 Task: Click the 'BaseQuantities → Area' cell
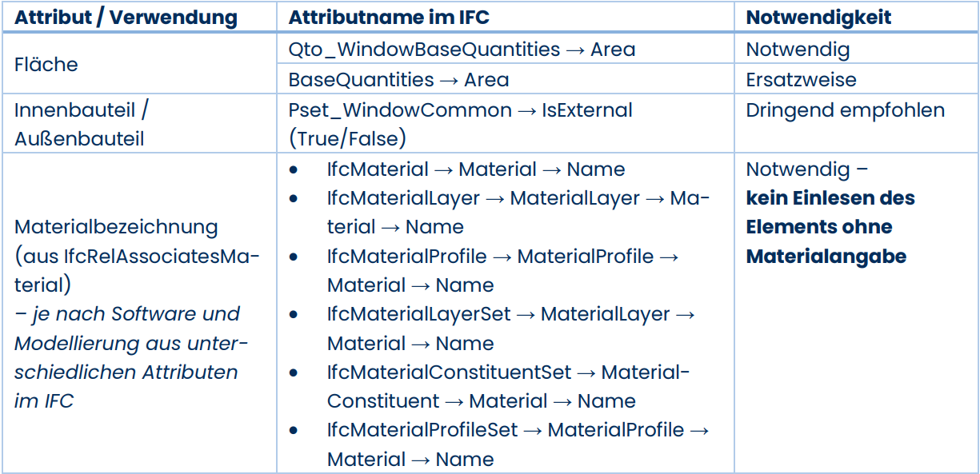398,80
